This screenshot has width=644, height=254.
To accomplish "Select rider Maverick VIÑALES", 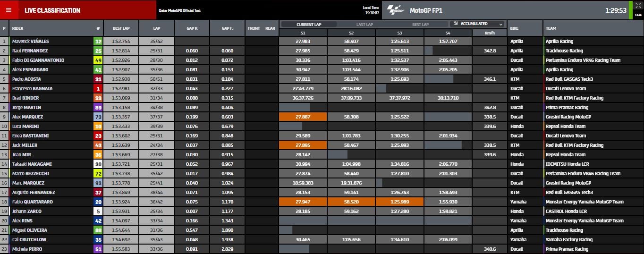I will (30, 41).
